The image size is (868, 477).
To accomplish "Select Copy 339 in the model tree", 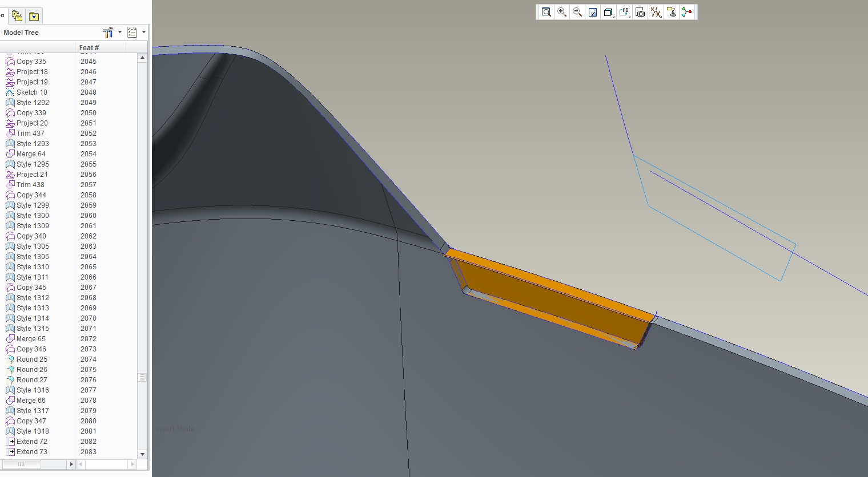I will pos(31,113).
